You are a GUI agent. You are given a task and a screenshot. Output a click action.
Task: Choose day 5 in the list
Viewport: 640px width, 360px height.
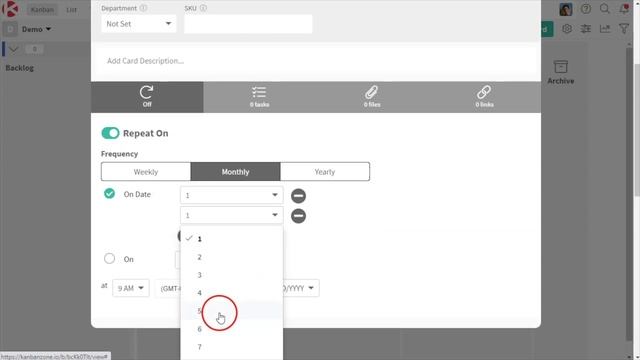231,311
